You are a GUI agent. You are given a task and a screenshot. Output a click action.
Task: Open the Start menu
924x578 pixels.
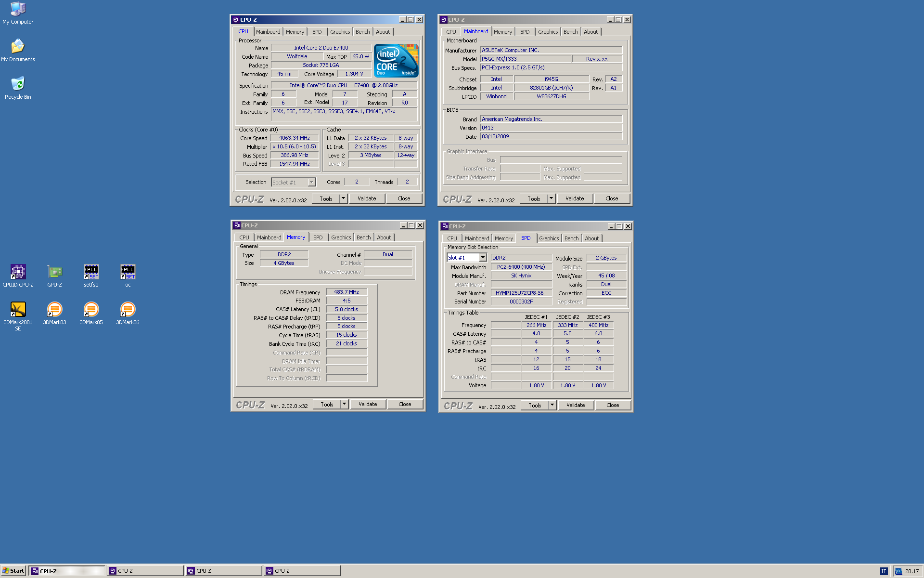pyautogui.click(x=13, y=571)
